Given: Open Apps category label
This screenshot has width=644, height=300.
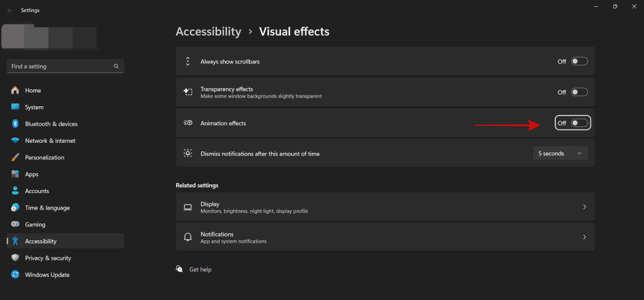Looking at the screenshot, I should coord(31,174).
